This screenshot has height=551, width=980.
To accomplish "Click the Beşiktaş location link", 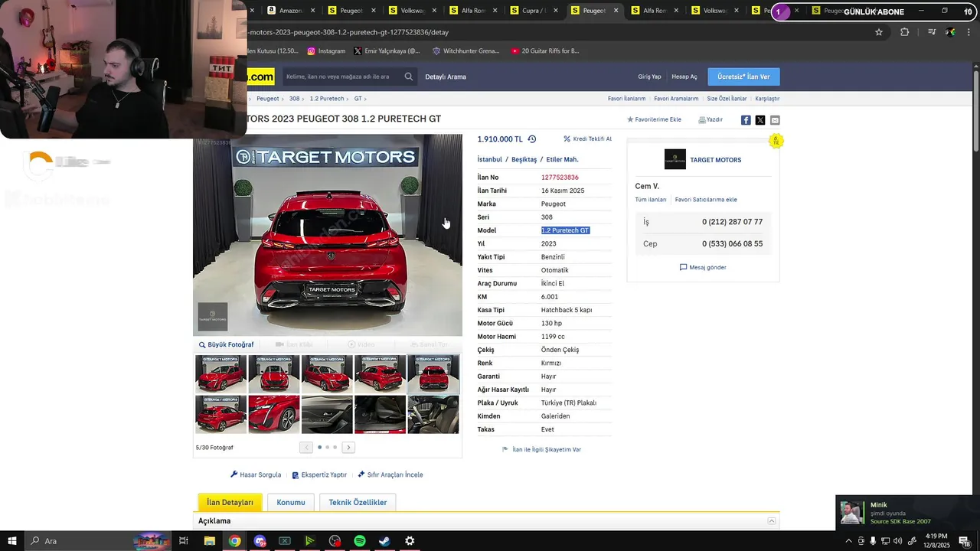I will [524, 159].
